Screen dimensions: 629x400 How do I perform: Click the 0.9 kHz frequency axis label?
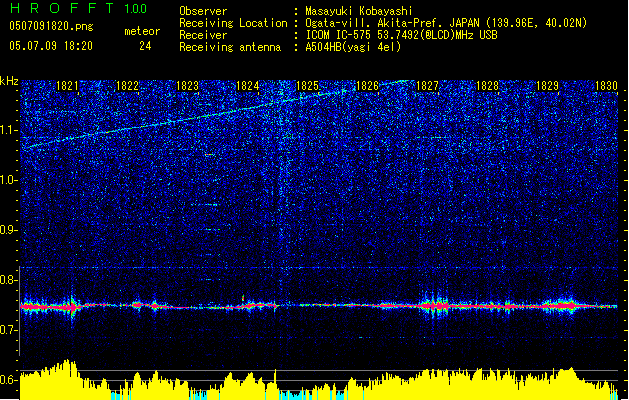tap(9, 230)
